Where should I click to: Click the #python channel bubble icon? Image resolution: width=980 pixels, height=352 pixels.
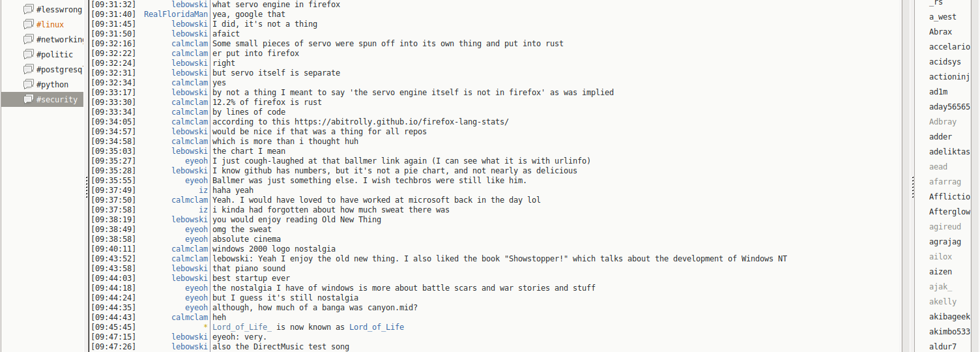[28, 85]
